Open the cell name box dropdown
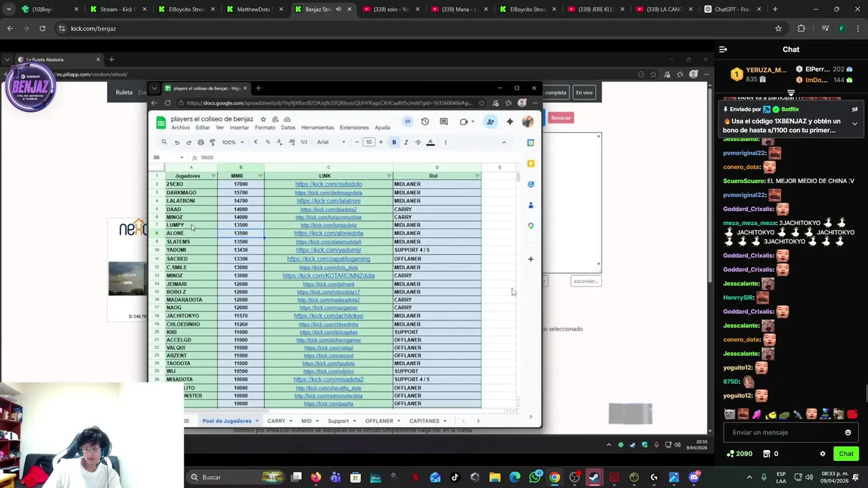 (x=181, y=158)
